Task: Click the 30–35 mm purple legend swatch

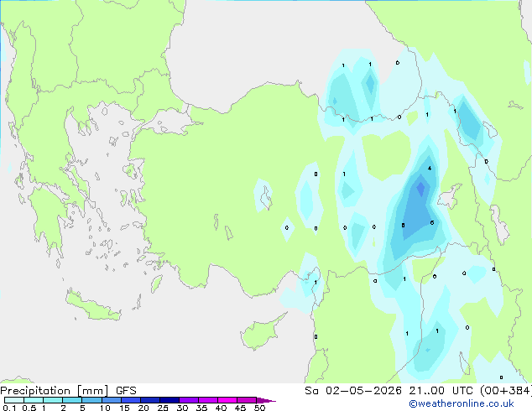Action: point(189,400)
